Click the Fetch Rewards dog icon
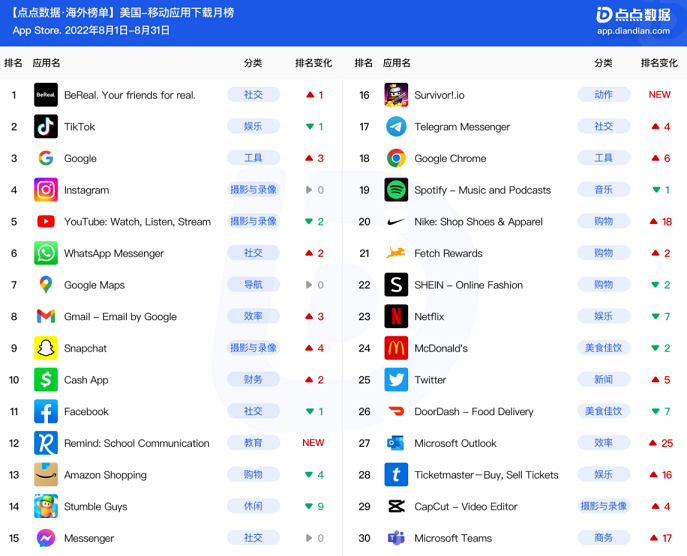The image size is (687, 556). click(396, 253)
